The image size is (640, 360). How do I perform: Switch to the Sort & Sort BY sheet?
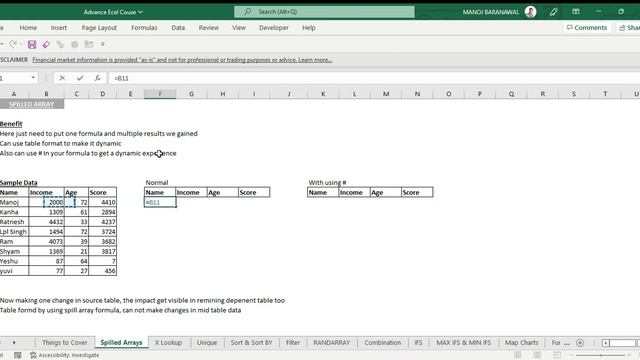251,343
